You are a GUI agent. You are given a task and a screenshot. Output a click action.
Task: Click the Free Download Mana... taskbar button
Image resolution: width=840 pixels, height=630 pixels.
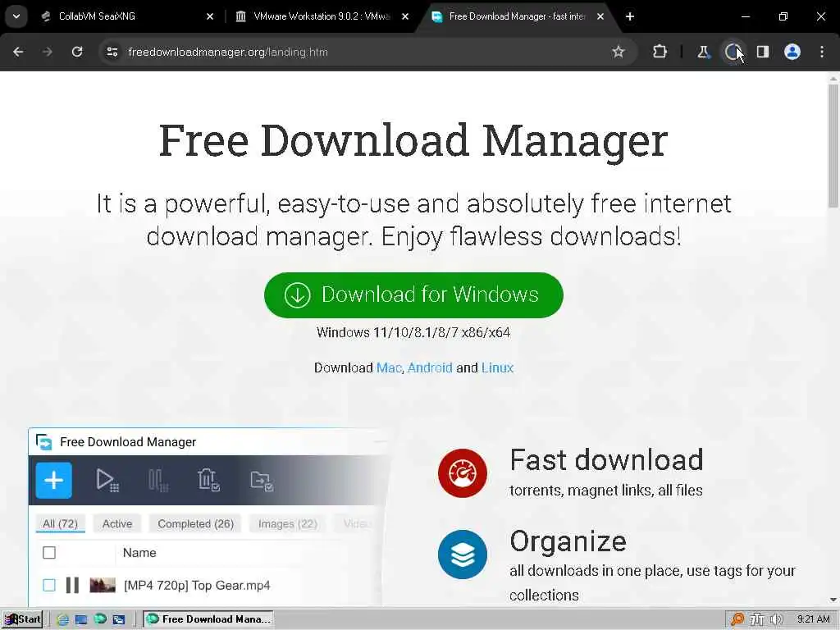[208, 619]
